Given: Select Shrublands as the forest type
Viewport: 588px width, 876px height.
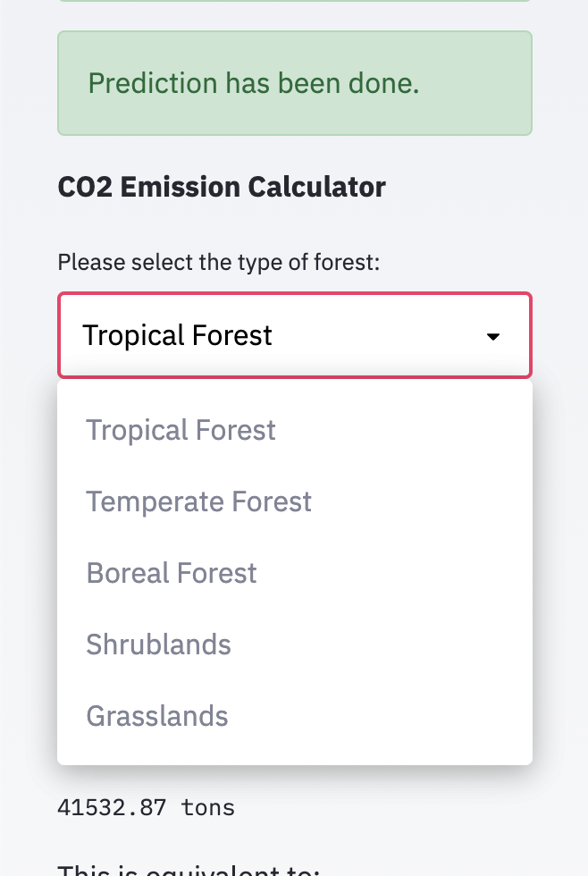Looking at the screenshot, I should 158,644.
